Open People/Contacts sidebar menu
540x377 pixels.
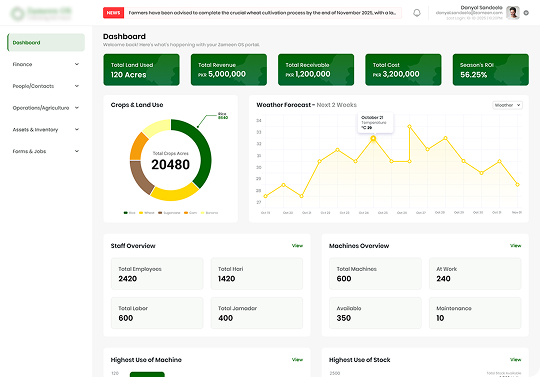[46, 86]
